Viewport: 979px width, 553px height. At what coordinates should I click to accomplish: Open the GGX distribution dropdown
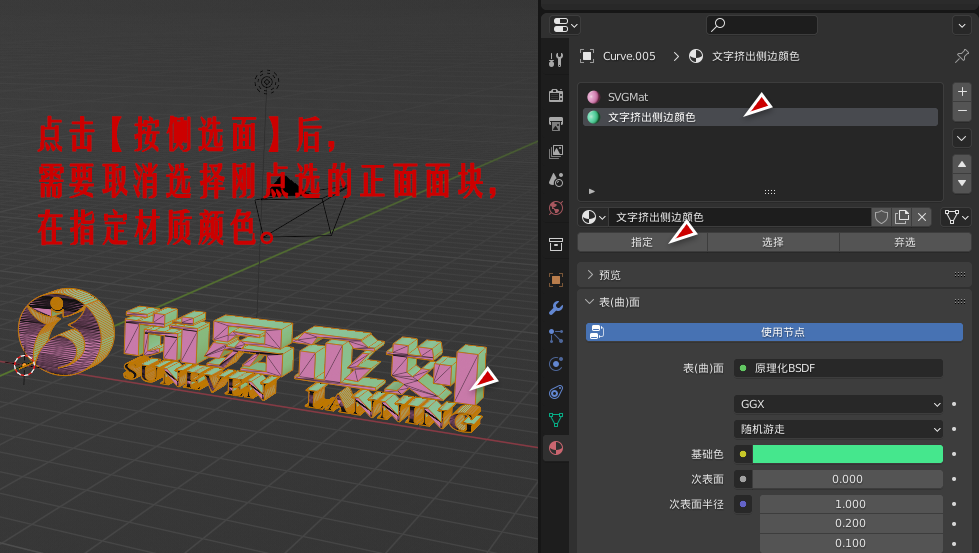pyautogui.click(x=838, y=404)
